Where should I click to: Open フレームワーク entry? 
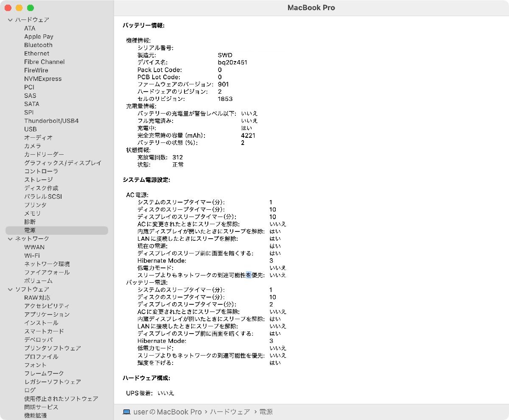click(x=44, y=373)
